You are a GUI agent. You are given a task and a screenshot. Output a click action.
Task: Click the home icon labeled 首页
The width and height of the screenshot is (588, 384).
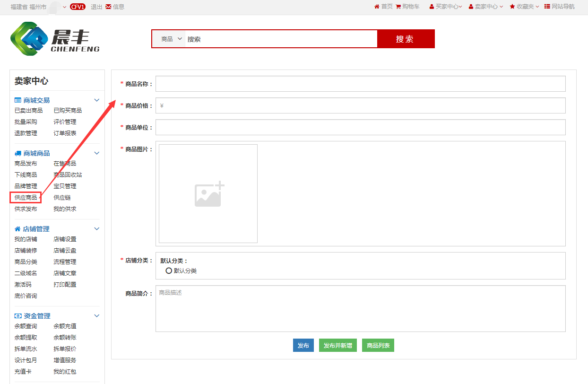click(x=377, y=7)
